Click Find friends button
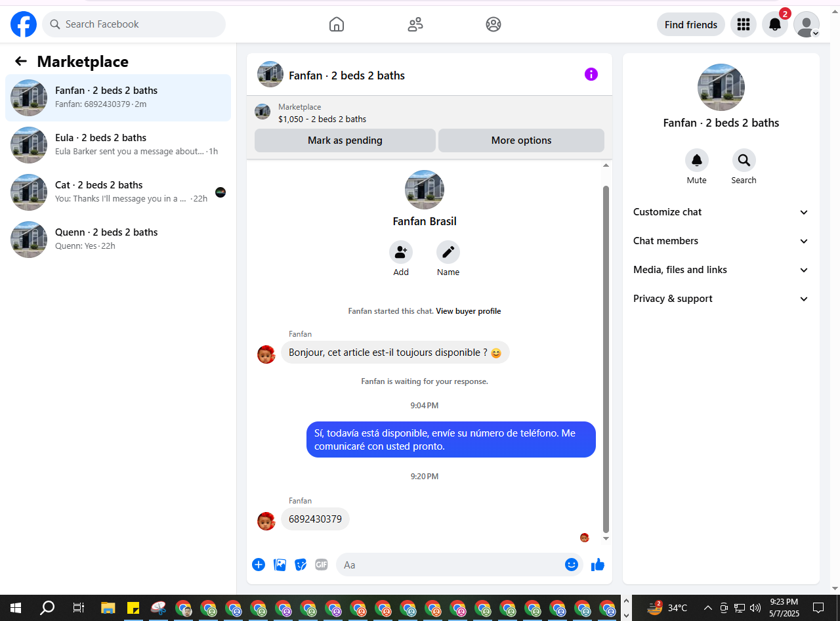Image resolution: width=840 pixels, height=621 pixels. [691, 24]
